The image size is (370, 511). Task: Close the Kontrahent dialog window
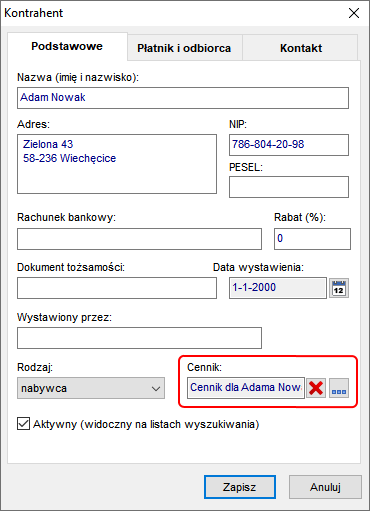354,13
